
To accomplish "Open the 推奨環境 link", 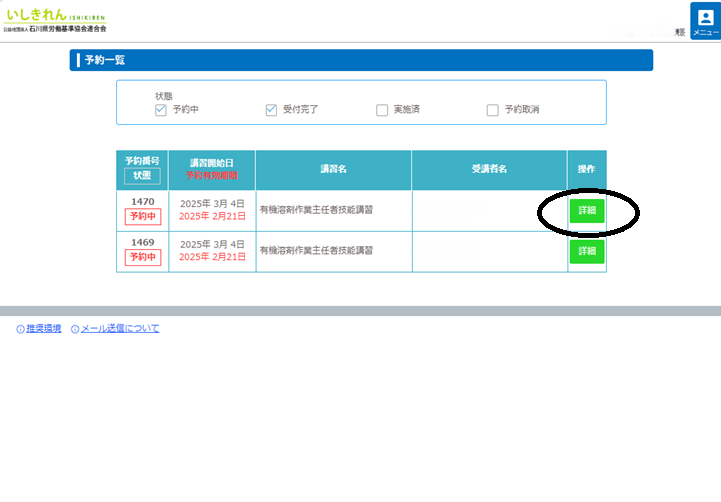I will 43,329.
